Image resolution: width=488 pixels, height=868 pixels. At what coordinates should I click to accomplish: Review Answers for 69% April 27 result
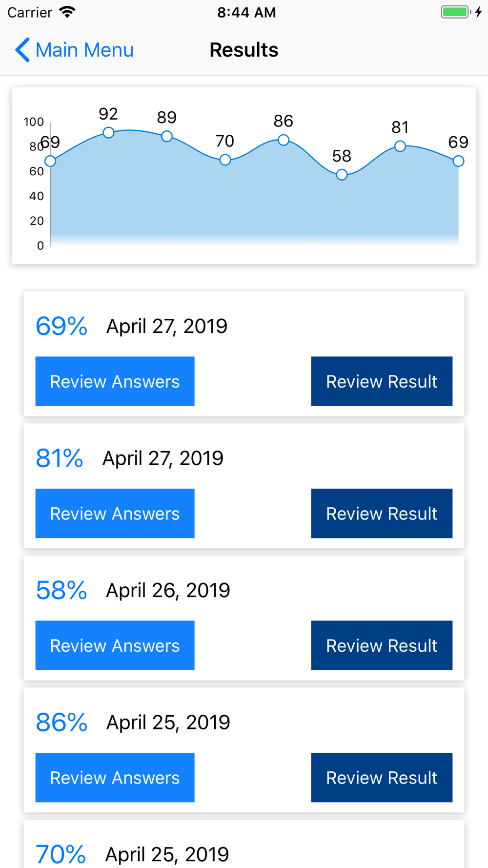point(115,381)
